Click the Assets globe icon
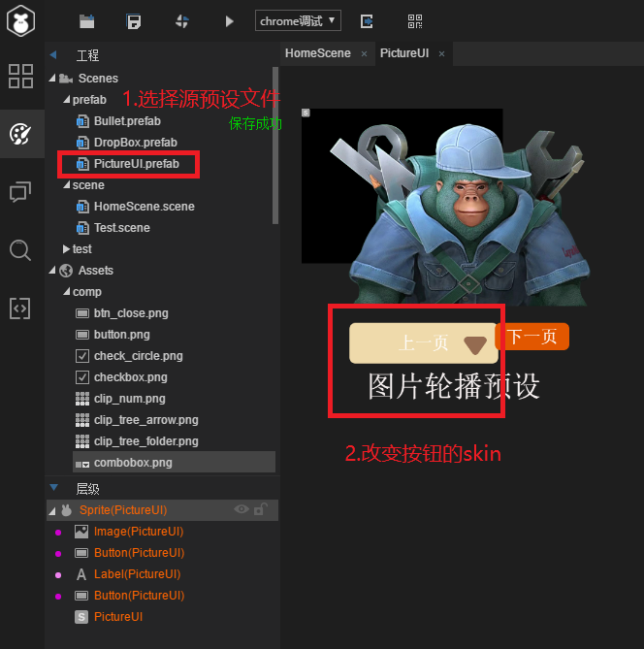The image size is (644, 649). [x=66, y=271]
